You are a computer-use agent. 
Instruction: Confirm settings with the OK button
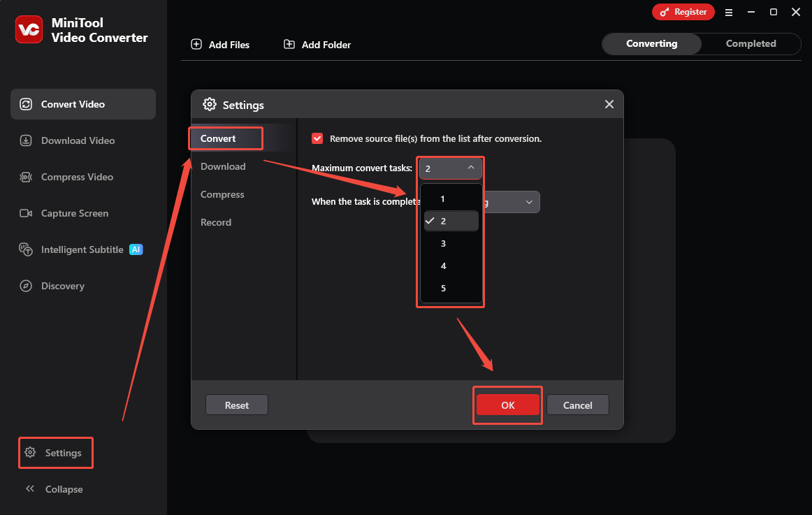[507, 405]
